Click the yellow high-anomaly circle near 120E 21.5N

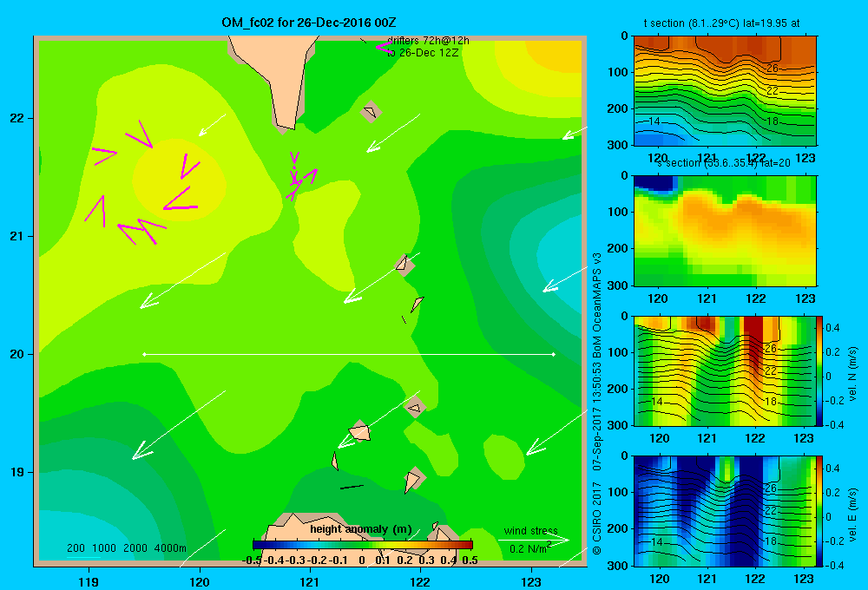(x=179, y=180)
